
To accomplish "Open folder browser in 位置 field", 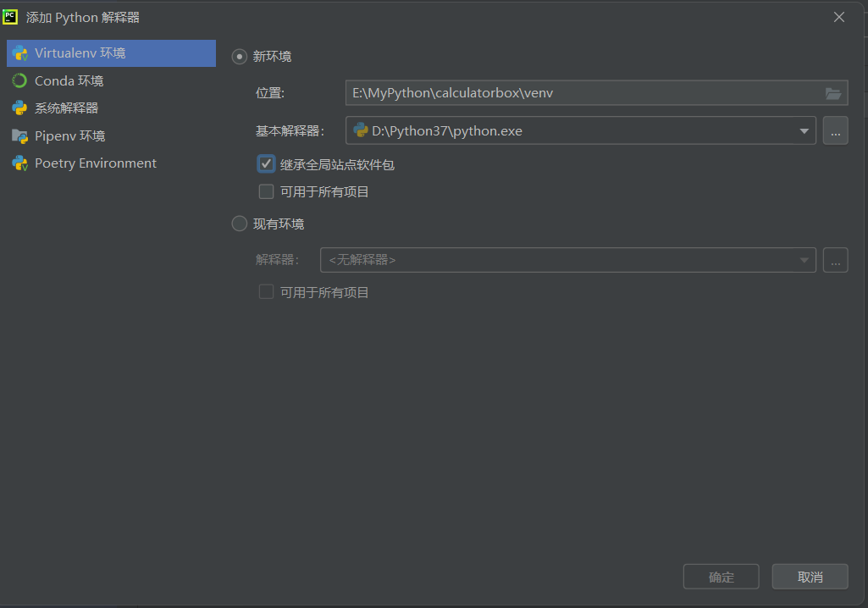I will [x=833, y=93].
